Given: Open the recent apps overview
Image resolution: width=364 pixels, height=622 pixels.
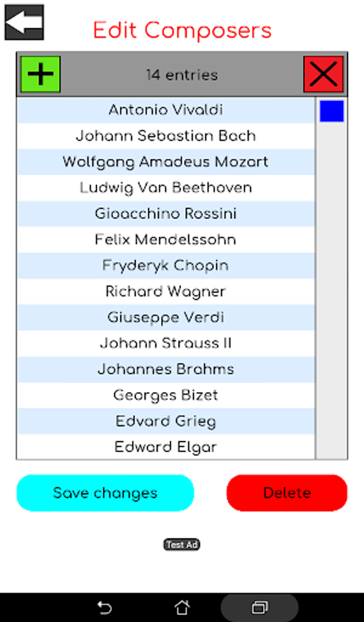Looking at the screenshot, I should 259,607.
